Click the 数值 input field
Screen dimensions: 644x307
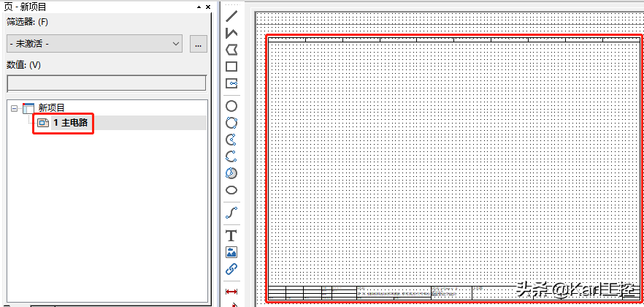[106, 83]
